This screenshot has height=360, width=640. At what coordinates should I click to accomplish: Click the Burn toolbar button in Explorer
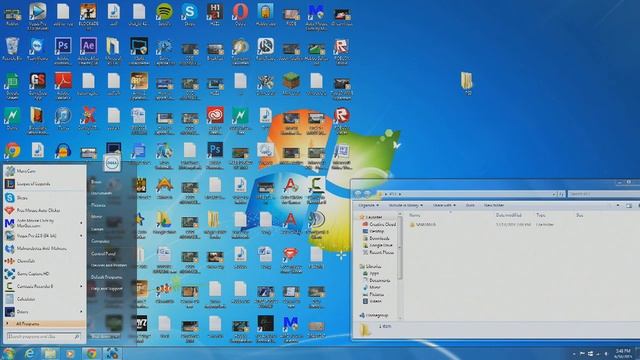470,205
